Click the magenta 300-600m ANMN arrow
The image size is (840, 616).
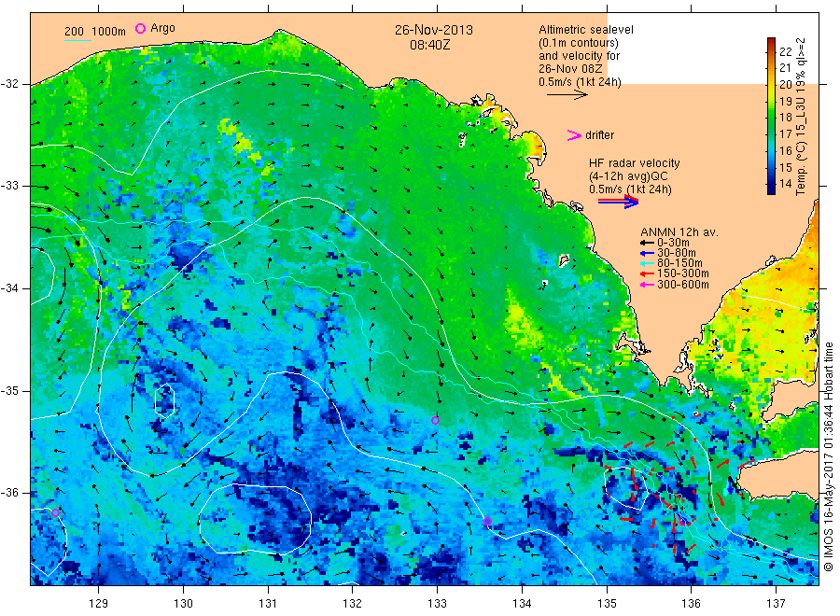coord(647,285)
